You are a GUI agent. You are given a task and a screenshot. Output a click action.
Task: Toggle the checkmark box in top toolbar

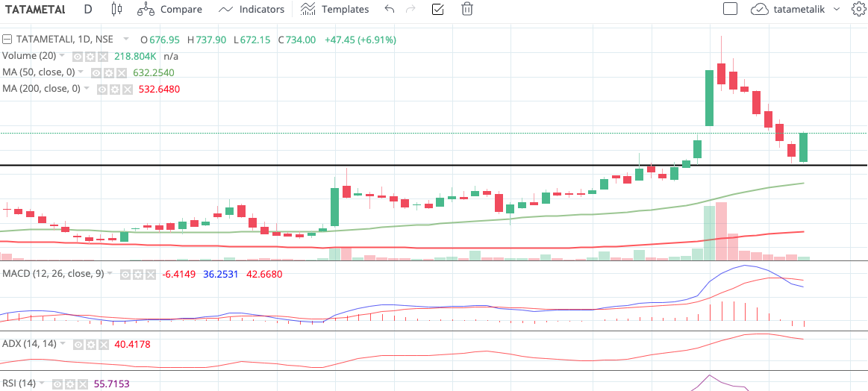click(437, 9)
